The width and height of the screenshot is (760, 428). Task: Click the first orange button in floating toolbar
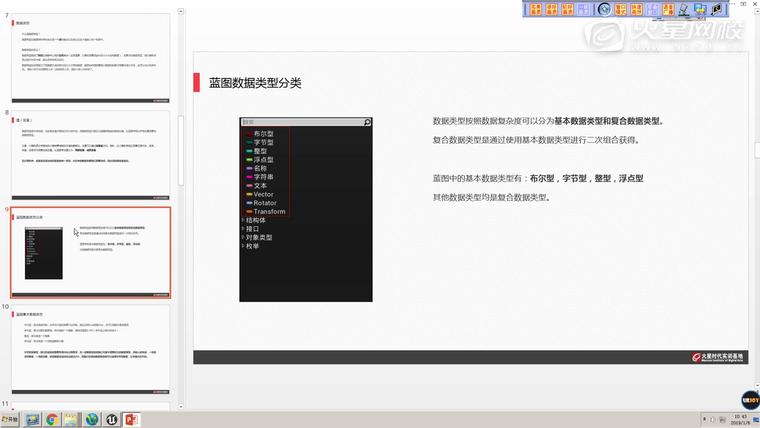point(535,9)
